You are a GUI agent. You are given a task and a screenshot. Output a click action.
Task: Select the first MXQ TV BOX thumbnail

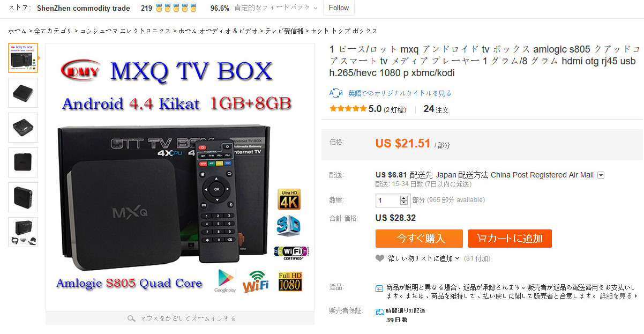click(x=23, y=58)
